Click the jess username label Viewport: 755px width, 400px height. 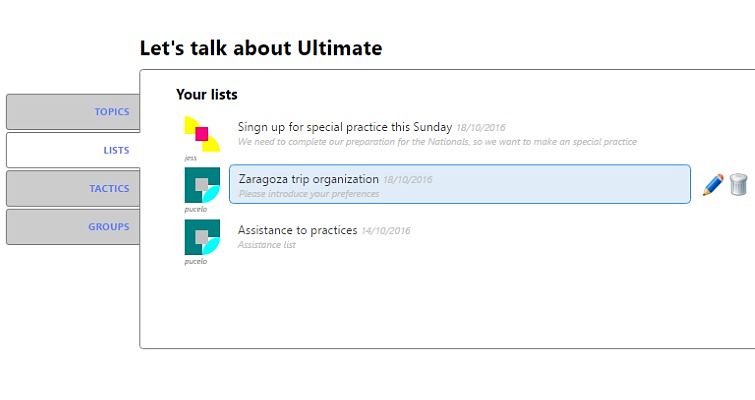[190, 158]
